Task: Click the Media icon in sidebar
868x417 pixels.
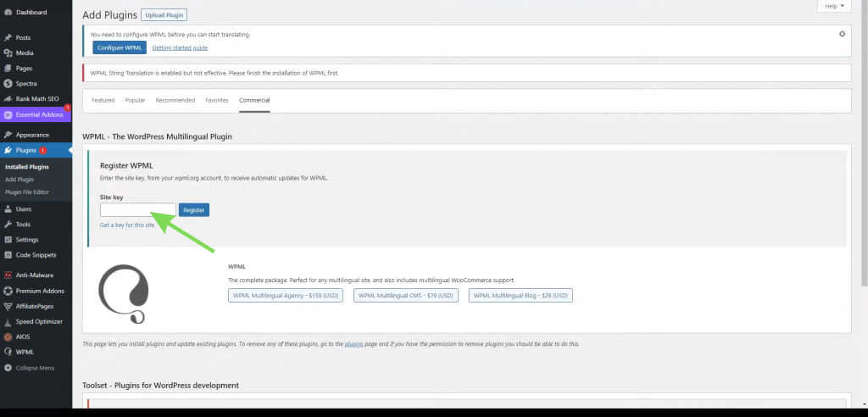Action: (x=8, y=53)
